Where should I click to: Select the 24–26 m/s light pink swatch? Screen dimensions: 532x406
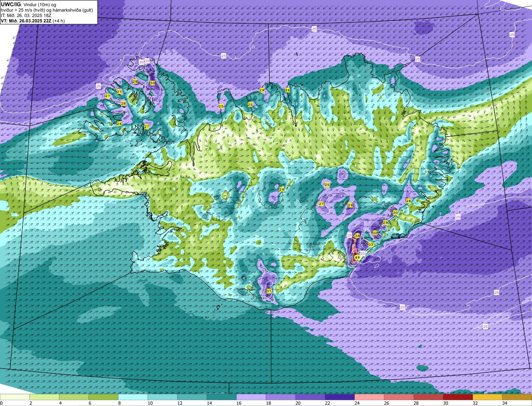(x=369, y=397)
